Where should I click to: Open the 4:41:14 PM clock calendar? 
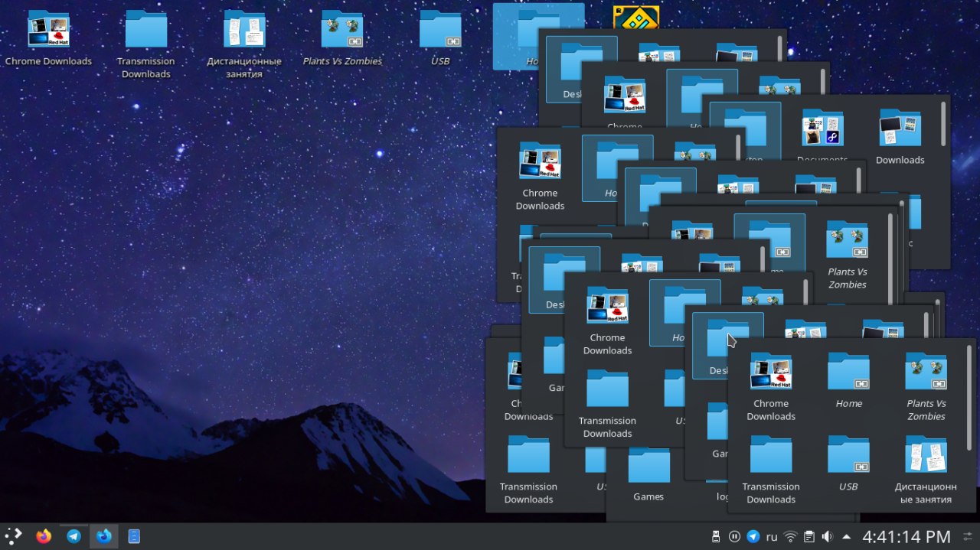click(x=906, y=536)
